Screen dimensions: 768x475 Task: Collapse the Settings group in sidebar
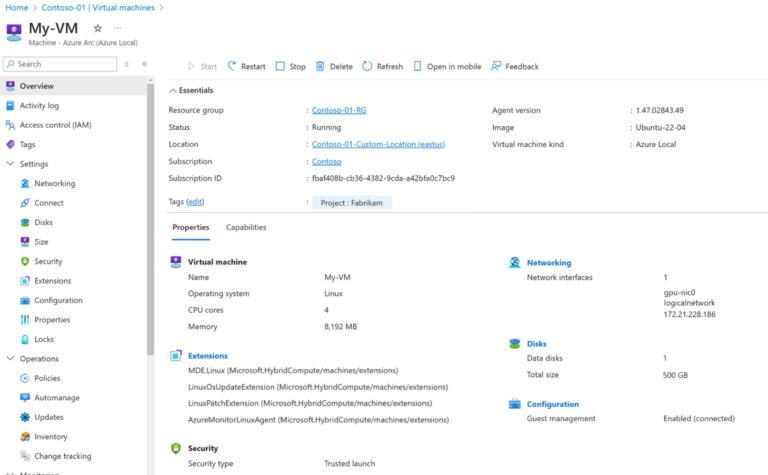coord(10,164)
